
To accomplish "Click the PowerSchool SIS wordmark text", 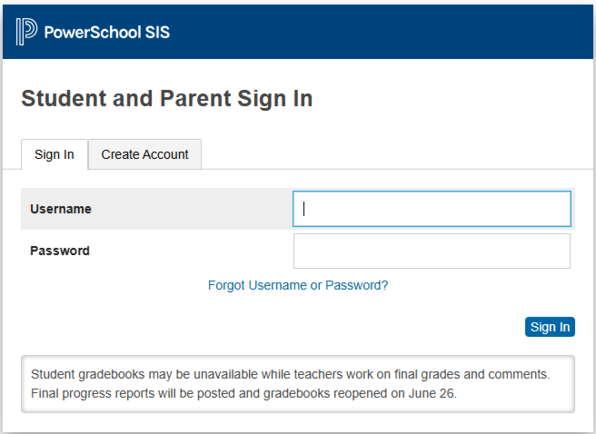I will pos(107,32).
